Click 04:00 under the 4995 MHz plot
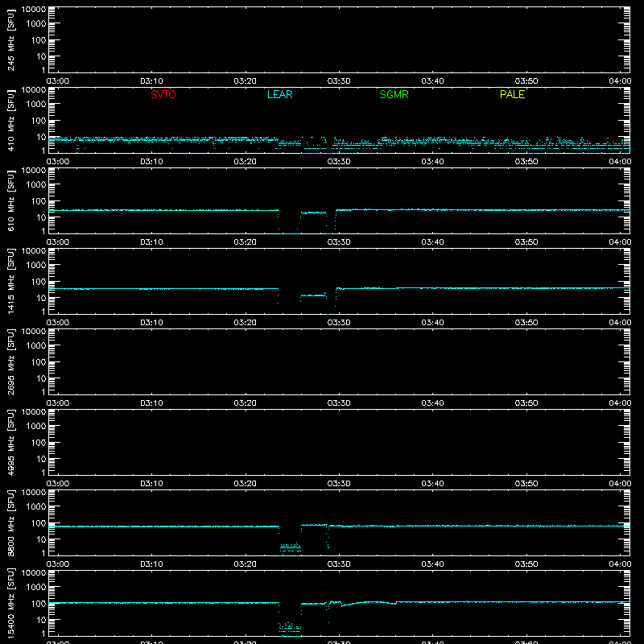Viewport: 644px width, 644px height. coord(620,484)
